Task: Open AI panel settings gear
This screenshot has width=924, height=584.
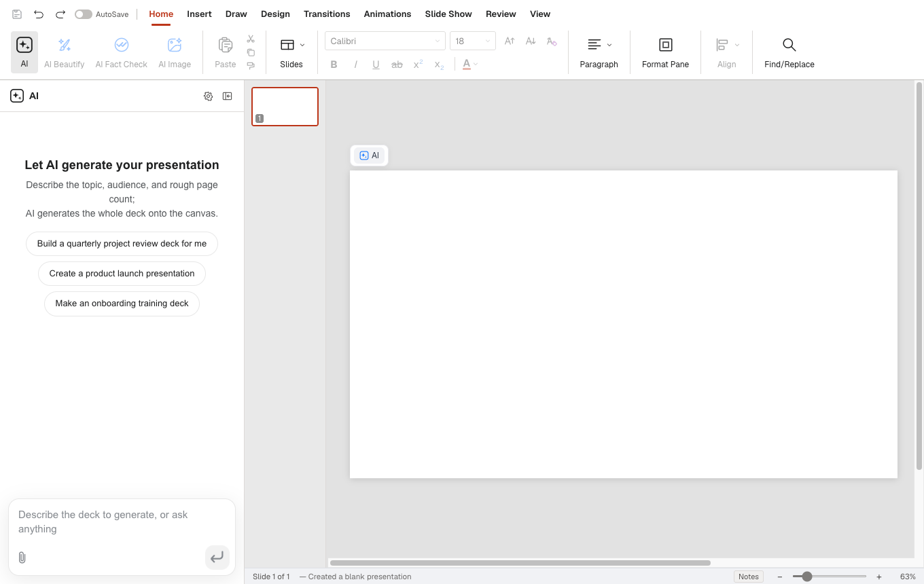Action: 209,96
